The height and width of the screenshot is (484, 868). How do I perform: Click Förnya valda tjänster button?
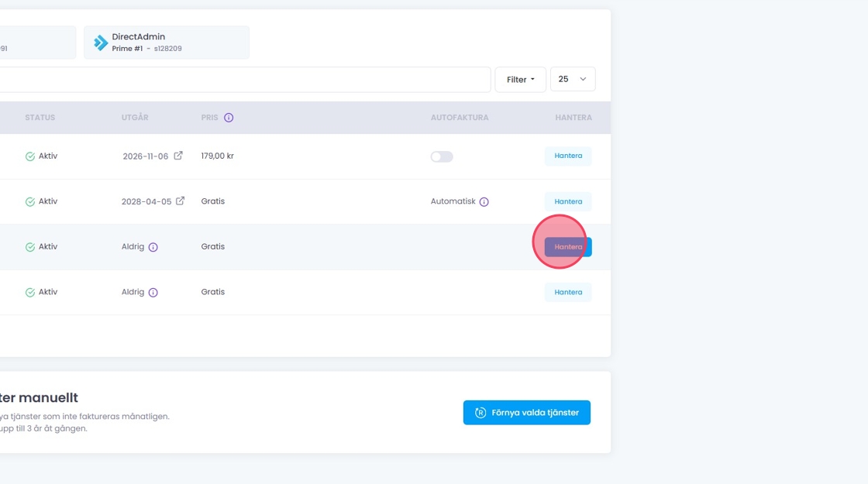pos(527,413)
